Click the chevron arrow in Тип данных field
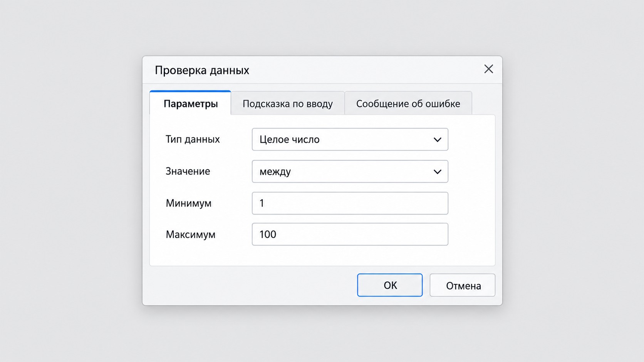644x362 pixels. (437, 140)
